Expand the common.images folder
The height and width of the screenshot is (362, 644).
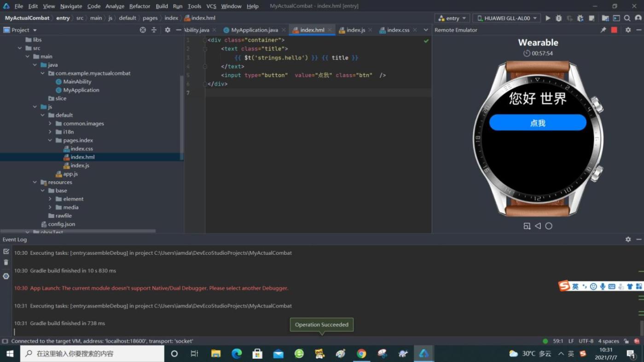50,123
